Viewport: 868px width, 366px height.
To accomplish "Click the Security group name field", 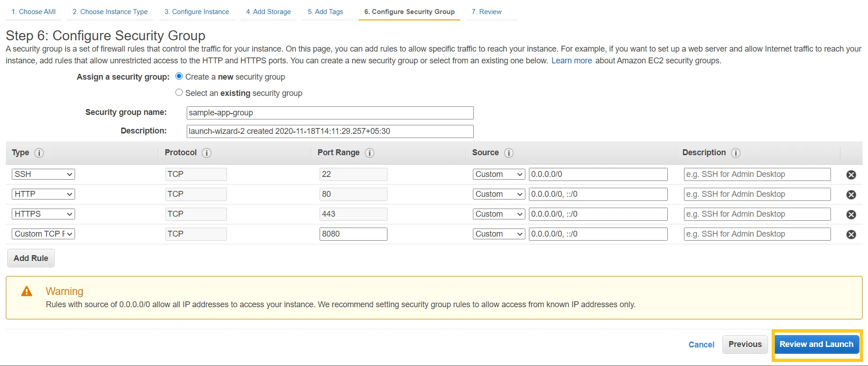I will (330, 113).
